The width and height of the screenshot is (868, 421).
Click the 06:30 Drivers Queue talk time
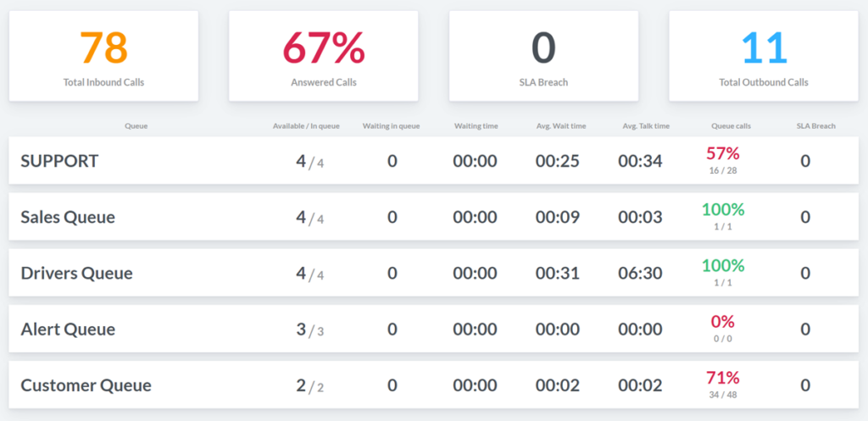640,273
